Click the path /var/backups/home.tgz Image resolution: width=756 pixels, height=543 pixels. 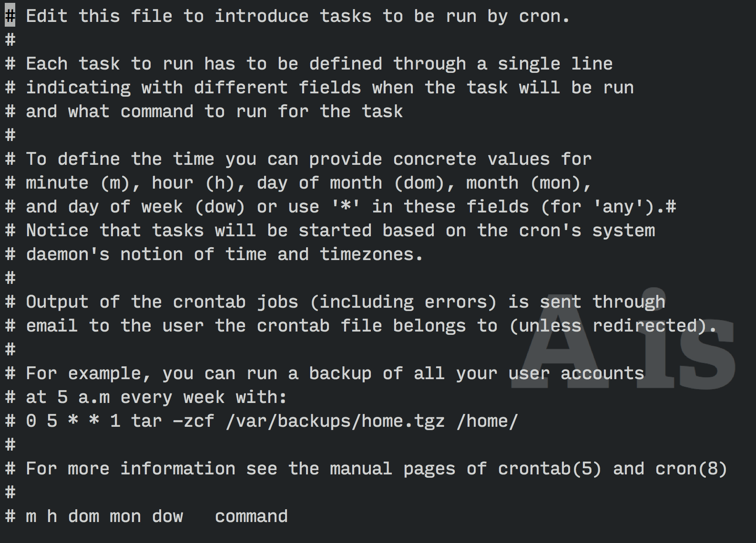tap(335, 421)
